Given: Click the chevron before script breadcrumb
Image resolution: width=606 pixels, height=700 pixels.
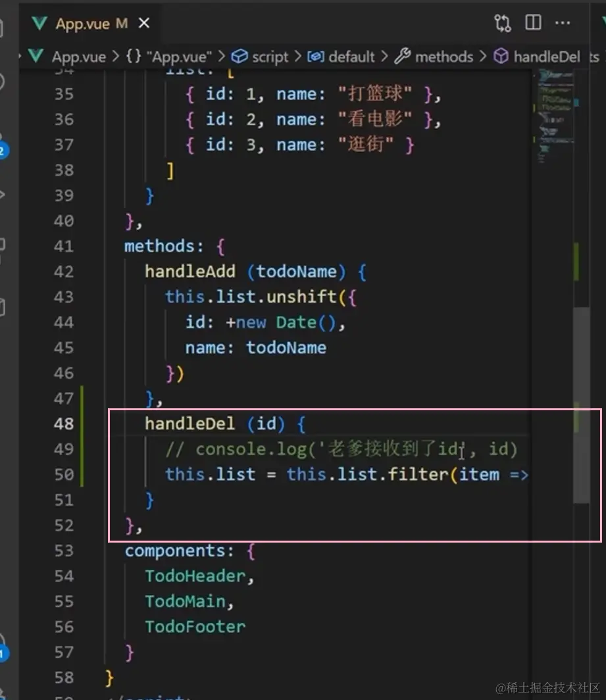Looking at the screenshot, I should [221, 57].
